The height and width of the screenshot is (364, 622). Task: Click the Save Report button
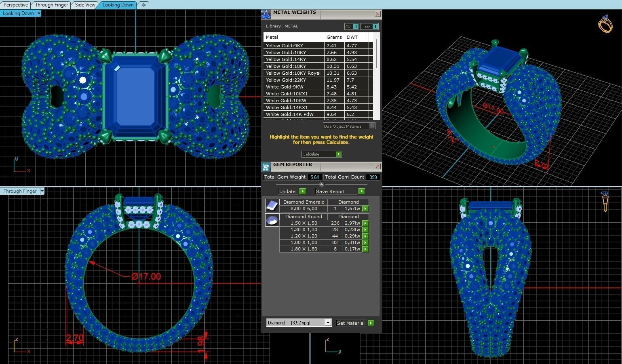pos(340,191)
